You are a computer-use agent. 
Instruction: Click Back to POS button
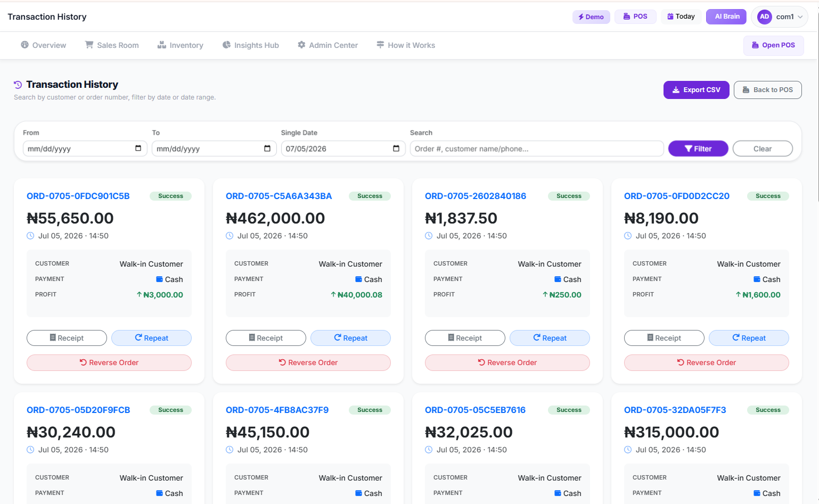coord(767,90)
